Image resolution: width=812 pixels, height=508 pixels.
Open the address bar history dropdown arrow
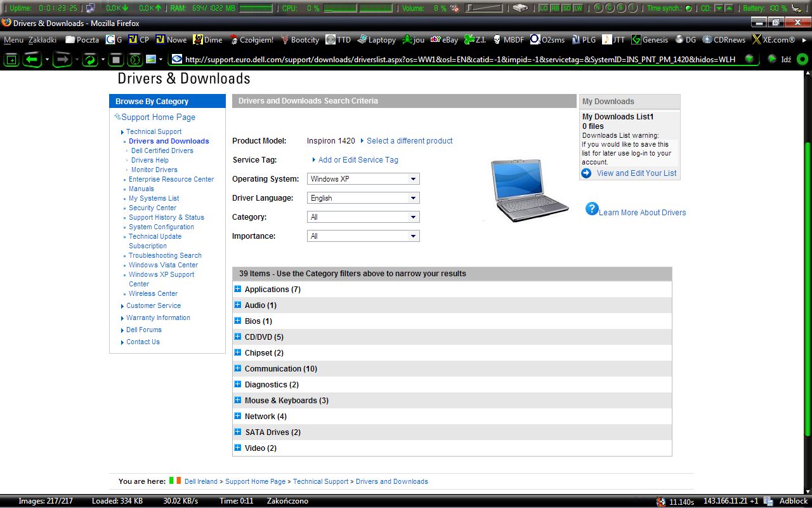[750, 59]
